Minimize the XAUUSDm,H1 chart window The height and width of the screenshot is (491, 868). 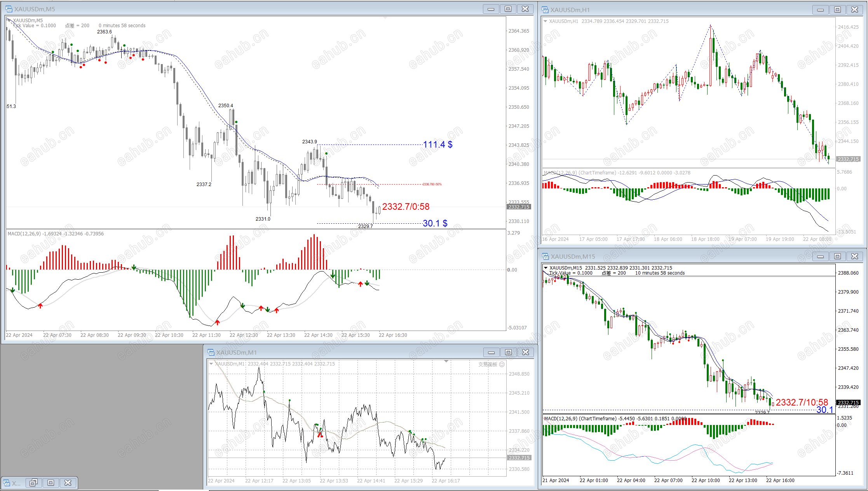tap(820, 10)
